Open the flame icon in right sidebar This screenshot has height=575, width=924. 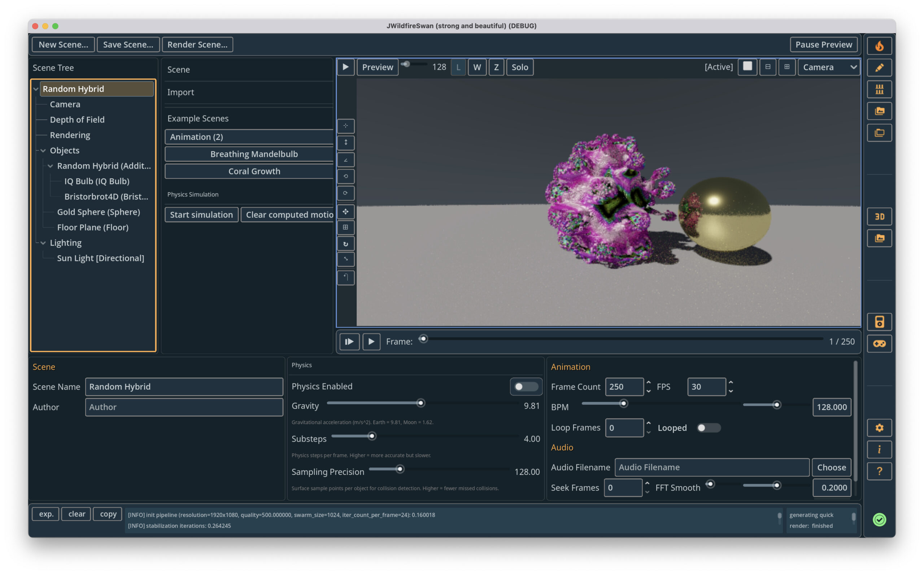(x=879, y=46)
